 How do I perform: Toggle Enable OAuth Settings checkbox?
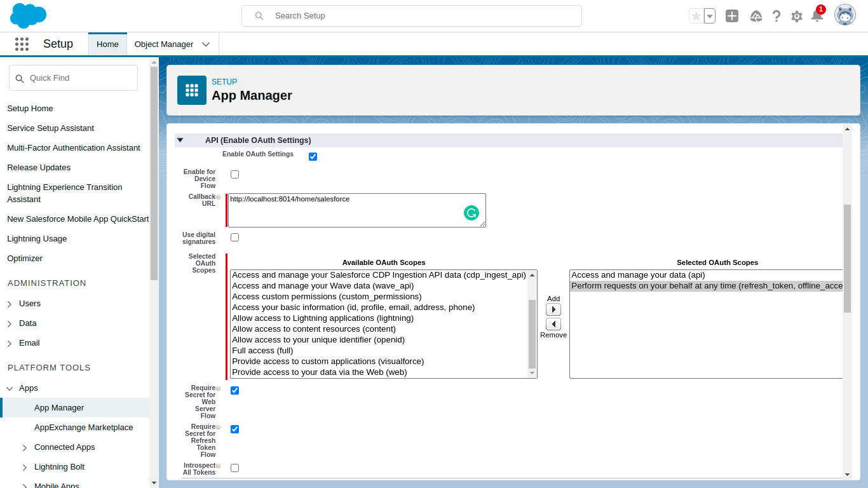click(x=313, y=156)
